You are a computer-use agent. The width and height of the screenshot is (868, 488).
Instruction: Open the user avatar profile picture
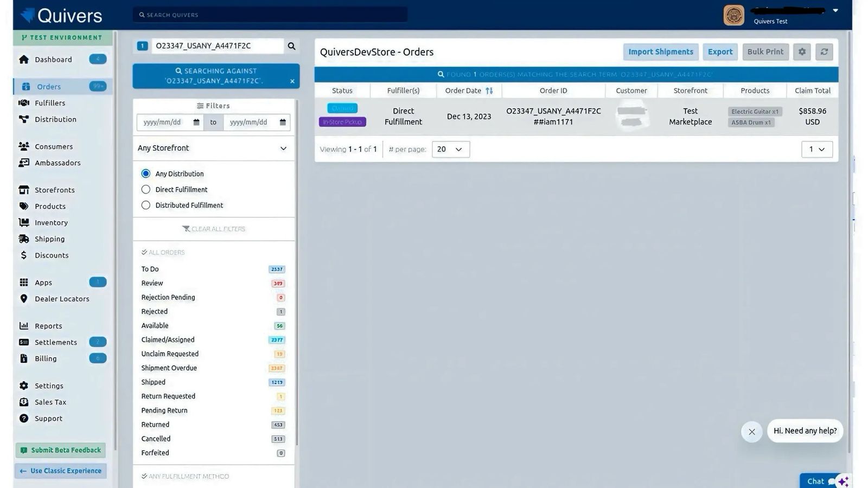734,15
